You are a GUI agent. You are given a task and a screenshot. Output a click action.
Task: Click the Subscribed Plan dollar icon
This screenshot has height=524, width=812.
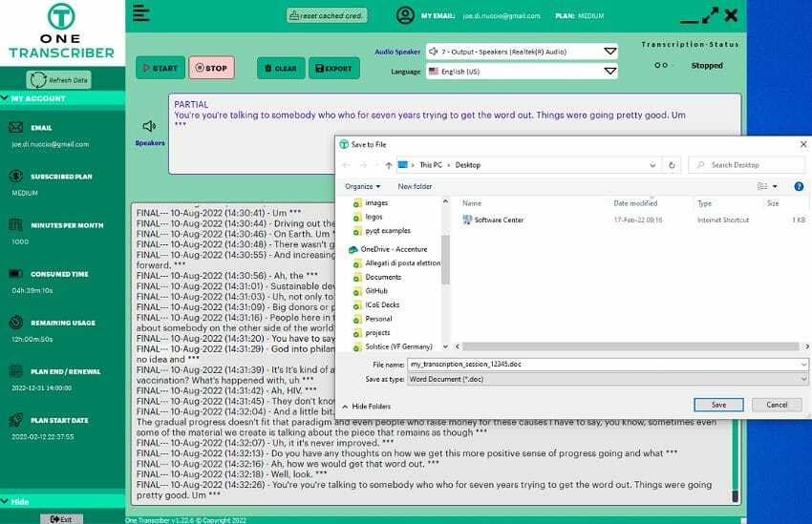click(16, 176)
